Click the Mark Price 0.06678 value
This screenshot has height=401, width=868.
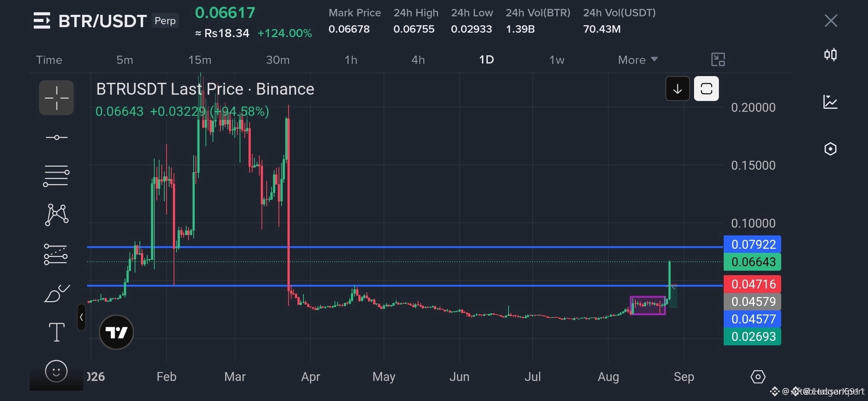pos(349,29)
